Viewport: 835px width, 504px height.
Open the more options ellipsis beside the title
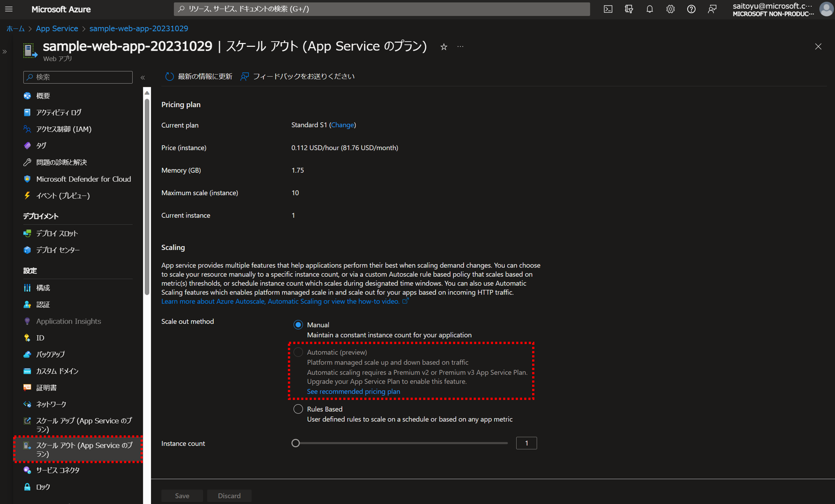(x=461, y=47)
